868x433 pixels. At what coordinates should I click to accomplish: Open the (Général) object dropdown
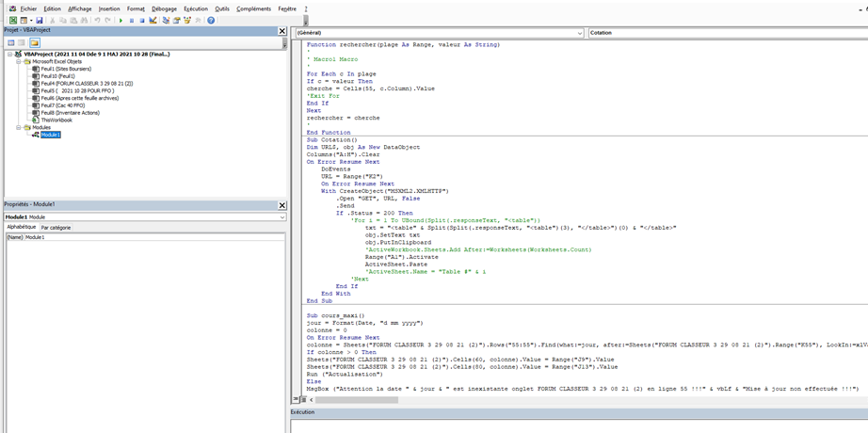click(x=580, y=33)
